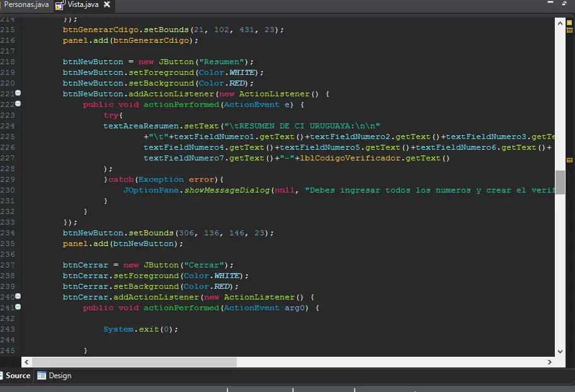Click System.exit(0) statement

[x=140, y=329]
